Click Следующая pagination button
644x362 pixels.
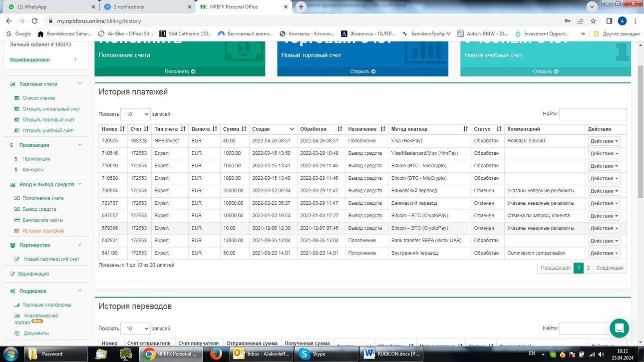[610, 268]
